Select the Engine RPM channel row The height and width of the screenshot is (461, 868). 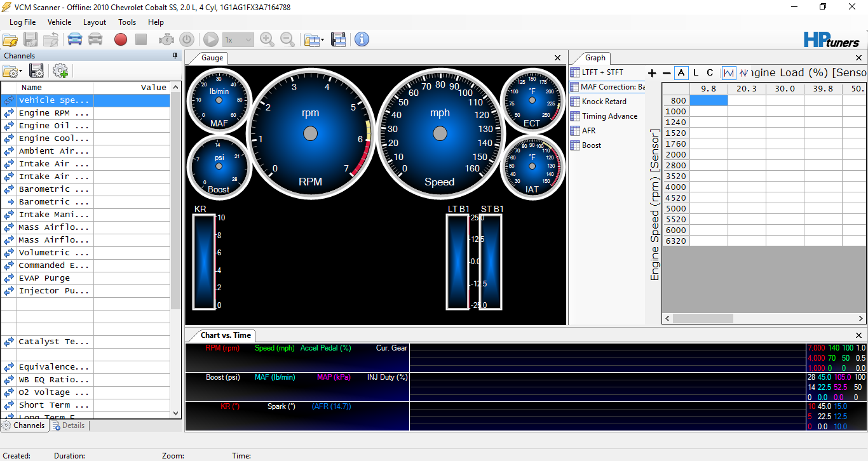tap(86, 113)
